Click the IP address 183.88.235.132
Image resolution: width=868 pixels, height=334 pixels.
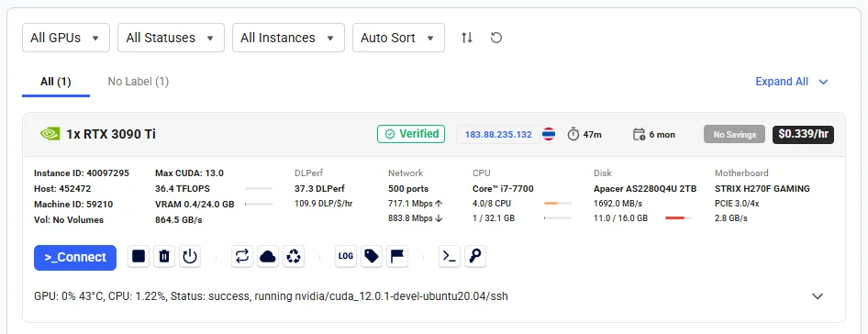tap(498, 135)
